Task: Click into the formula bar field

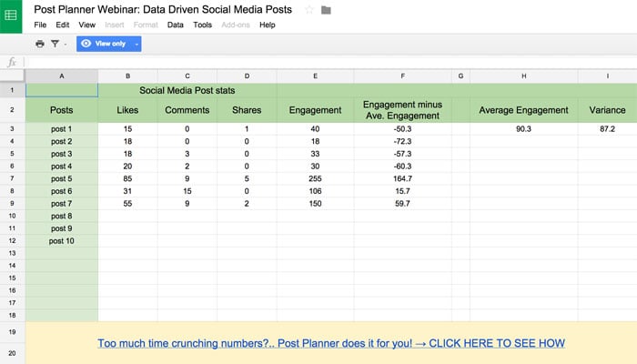Action: coord(331,62)
